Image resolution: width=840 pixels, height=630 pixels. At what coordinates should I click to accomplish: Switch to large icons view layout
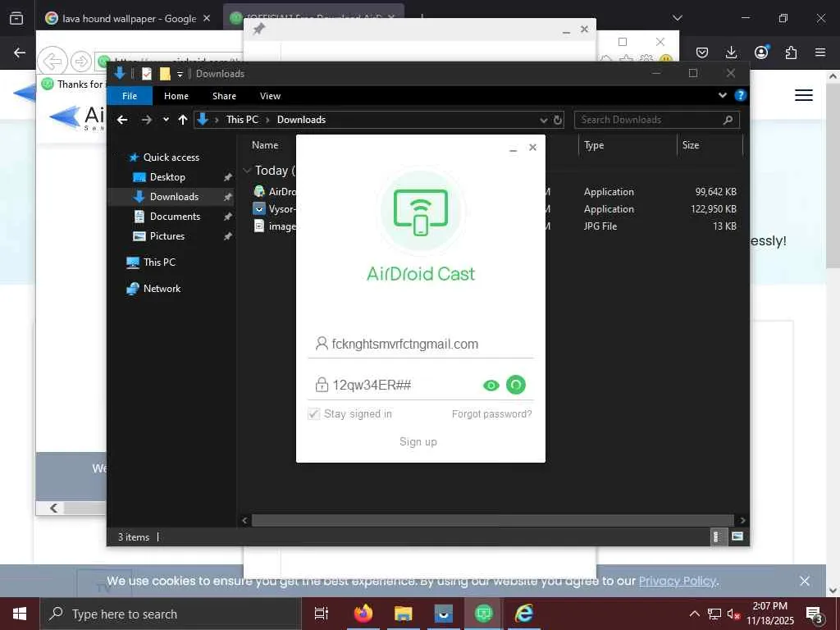click(x=737, y=536)
